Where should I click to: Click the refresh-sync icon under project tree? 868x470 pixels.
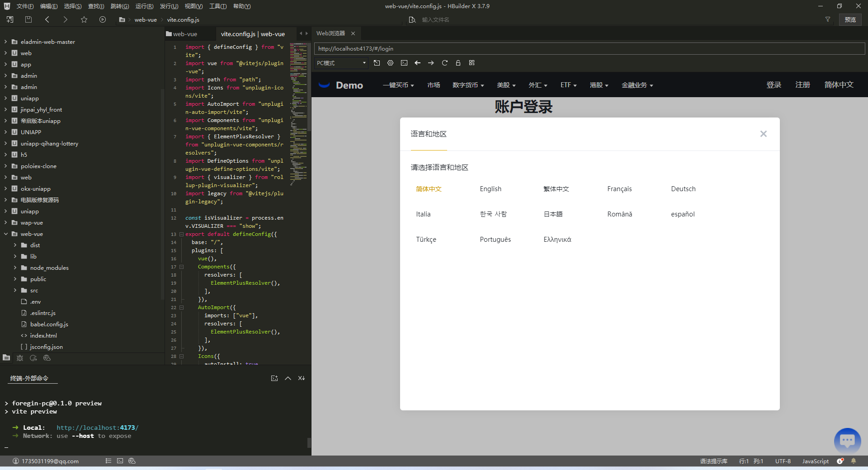33,358
